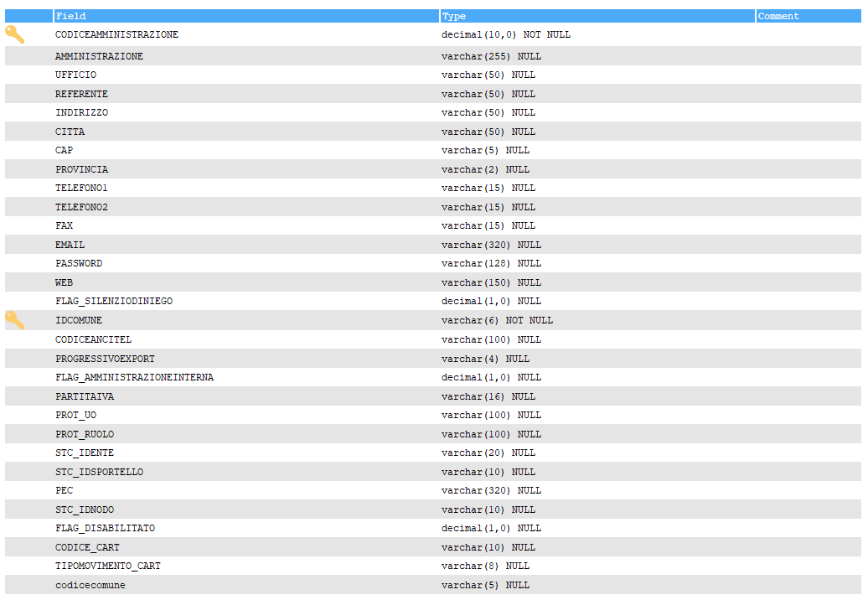Click the varchar(6) NOT NULL type cell
This screenshot has width=868, height=600.
(x=497, y=320)
